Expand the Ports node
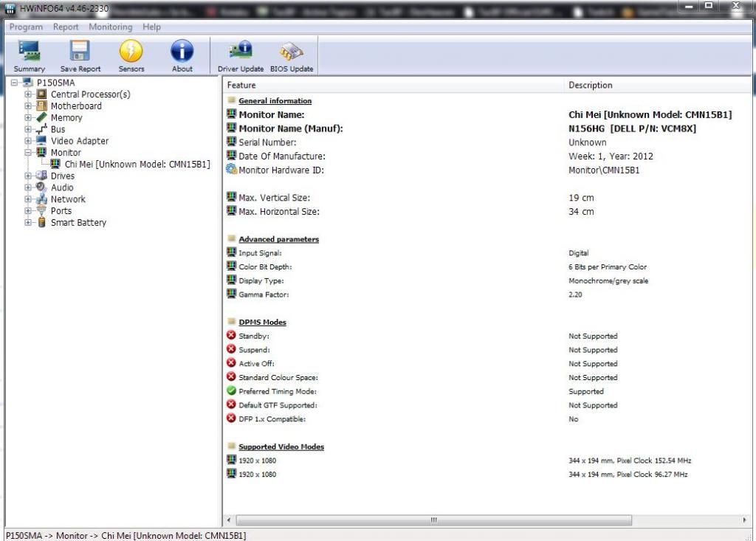 coord(29,210)
